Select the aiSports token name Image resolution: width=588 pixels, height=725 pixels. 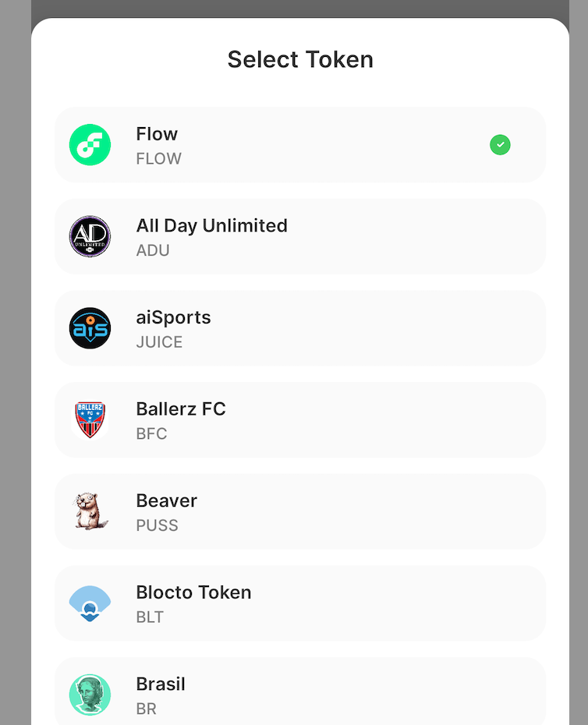[173, 317]
